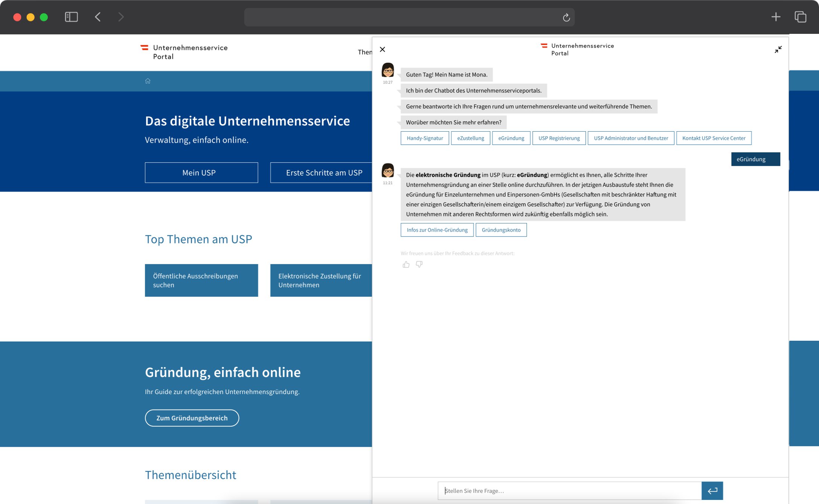
Task: Click the 'Ich bin der Chatbot' message bubble
Action: click(x=473, y=91)
